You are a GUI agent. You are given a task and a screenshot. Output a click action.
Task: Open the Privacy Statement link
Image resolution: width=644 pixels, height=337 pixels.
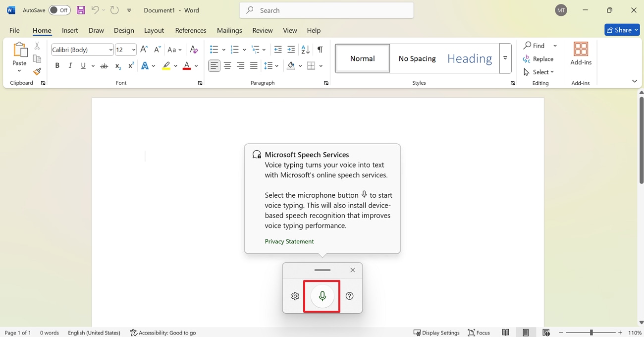tap(289, 241)
